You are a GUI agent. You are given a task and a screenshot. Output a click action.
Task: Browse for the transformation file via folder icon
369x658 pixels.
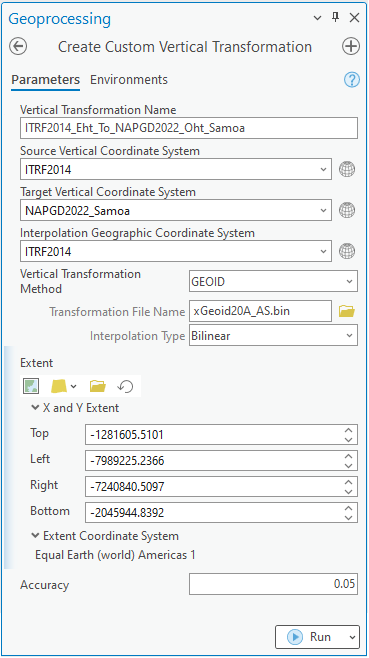[347, 311]
